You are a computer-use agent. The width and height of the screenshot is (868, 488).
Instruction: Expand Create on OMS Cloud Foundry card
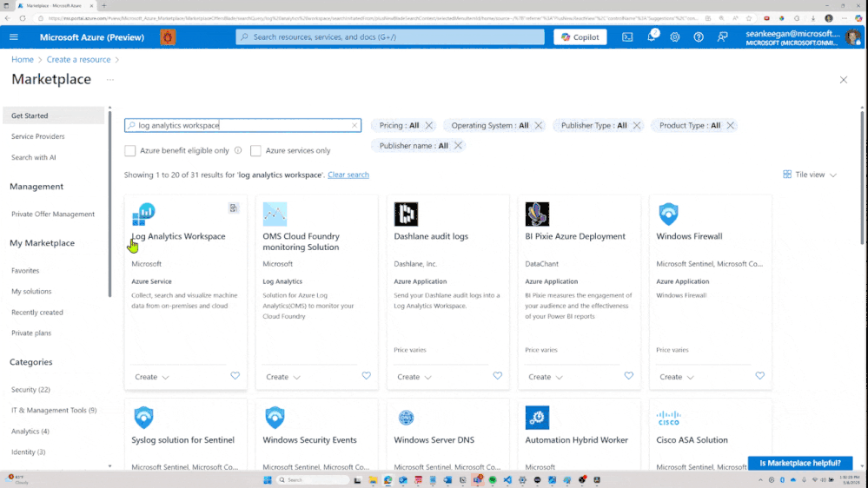coord(283,377)
